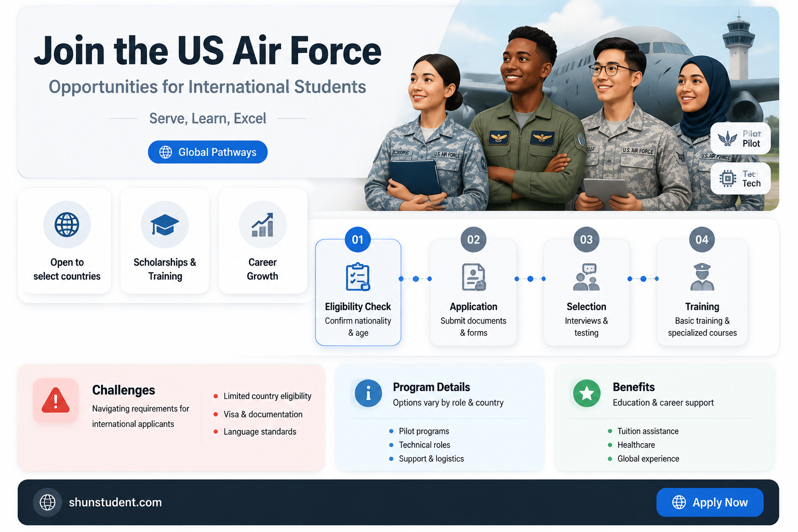
Task: Click the globe icon beside shunstudent.com
Action: (48, 502)
